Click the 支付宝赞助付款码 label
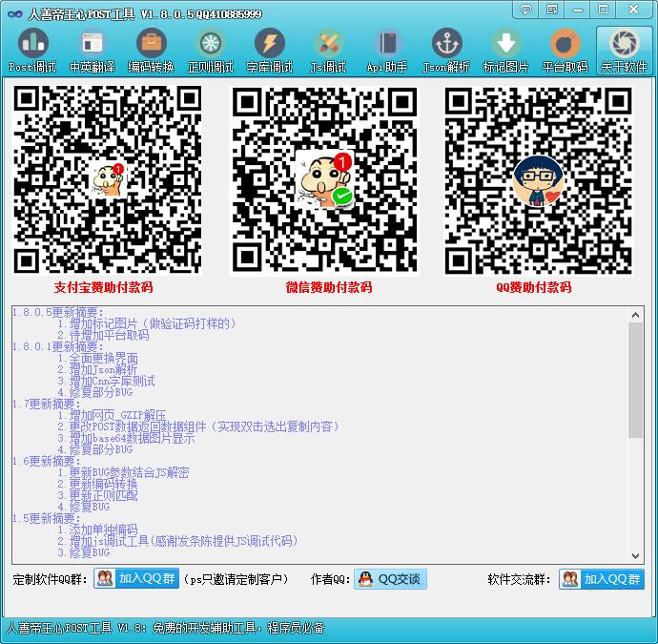 103,287
